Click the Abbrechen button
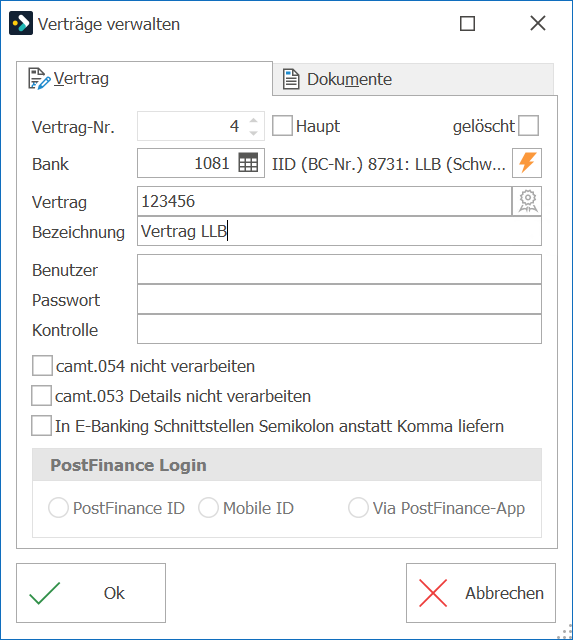The width and height of the screenshot is (573, 640). click(x=481, y=593)
